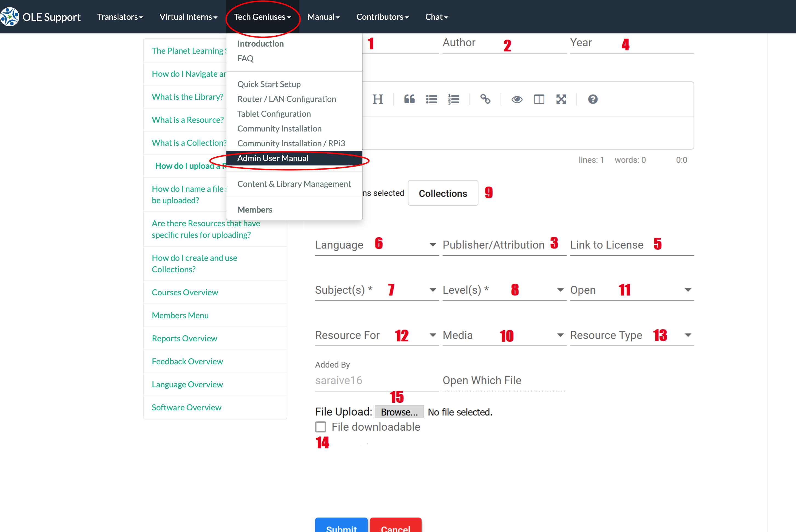Cancel the resource form
This screenshot has height=532, width=796.
(396, 525)
